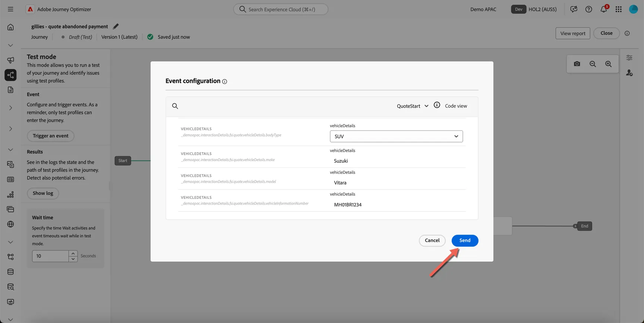Cancel the event configuration dialog
Viewport: 644px width, 323px height.
tap(432, 241)
